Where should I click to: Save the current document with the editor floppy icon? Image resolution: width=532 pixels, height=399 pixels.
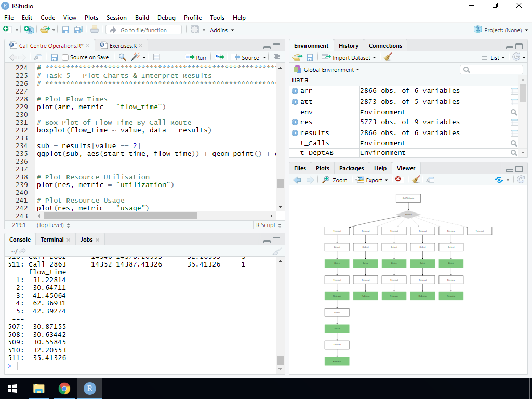[x=54, y=57]
